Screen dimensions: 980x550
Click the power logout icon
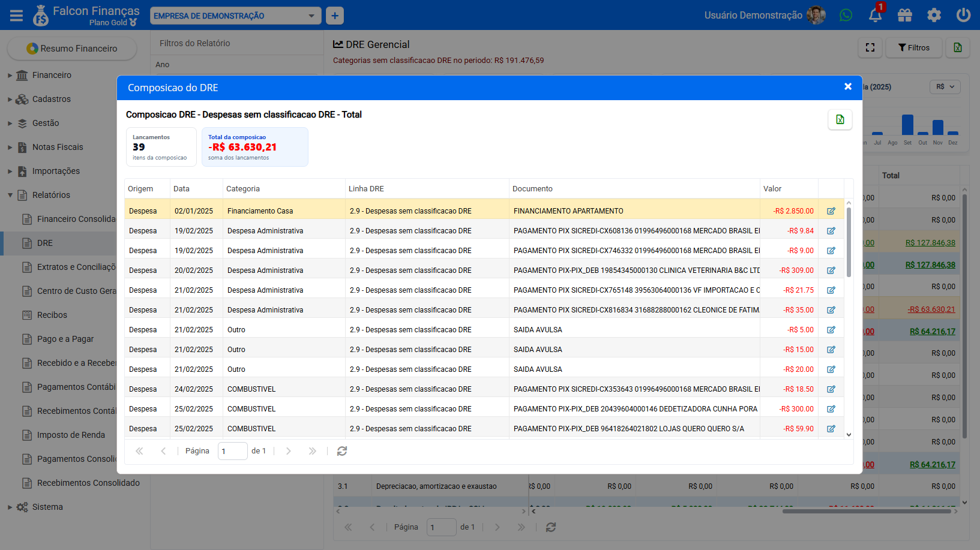(963, 15)
